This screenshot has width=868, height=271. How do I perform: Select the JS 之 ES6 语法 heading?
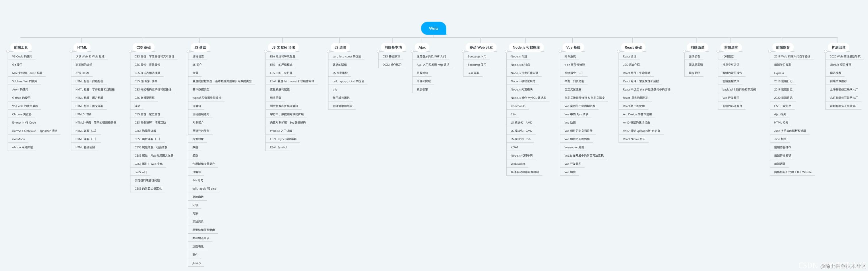coord(283,47)
